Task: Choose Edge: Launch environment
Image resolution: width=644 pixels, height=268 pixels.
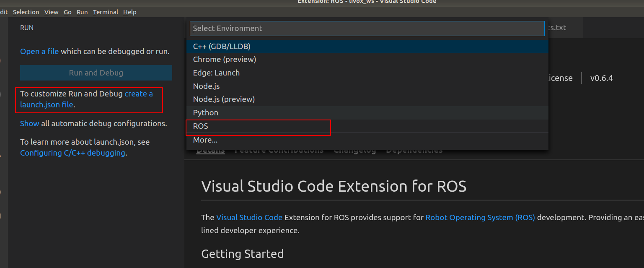Action: point(367,73)
